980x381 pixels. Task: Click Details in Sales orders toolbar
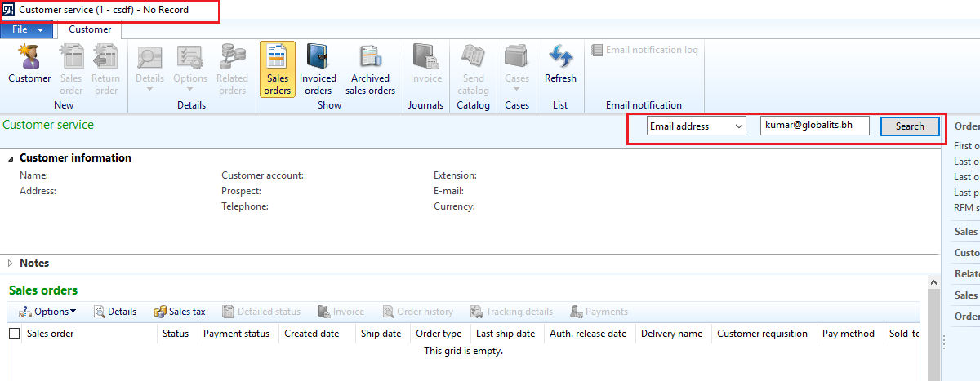pyautogui.click(x=114, y=312)
